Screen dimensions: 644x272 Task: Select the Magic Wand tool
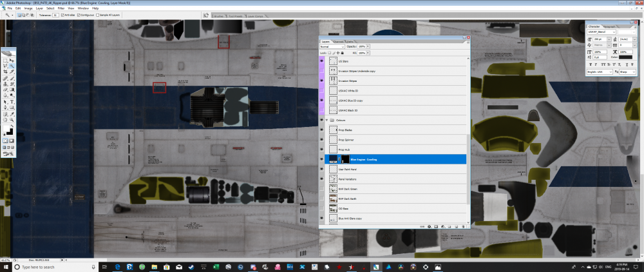pyautogui.click(x=12, y=66)
